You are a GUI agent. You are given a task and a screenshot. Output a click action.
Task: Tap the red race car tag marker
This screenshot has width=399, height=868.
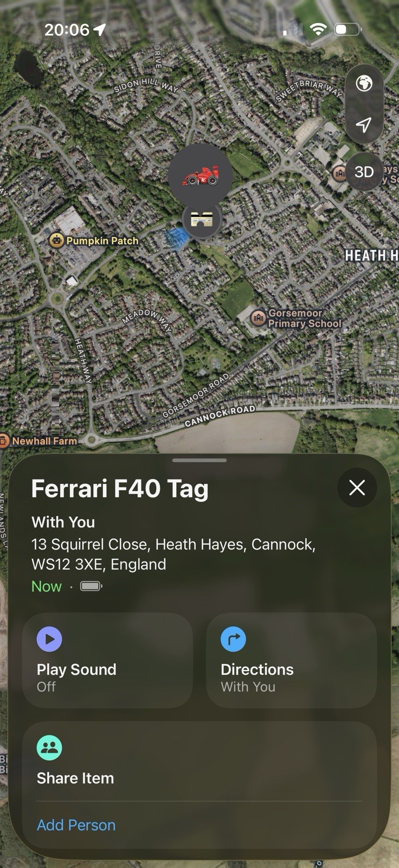(x=200, y=176)
